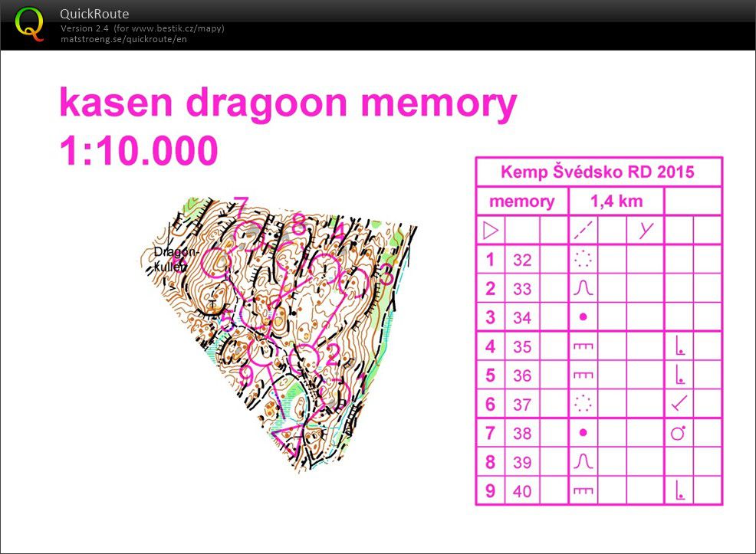Click the QuickRoute title text
Viewport: 756px width, 554px height.
coord(94,14)
